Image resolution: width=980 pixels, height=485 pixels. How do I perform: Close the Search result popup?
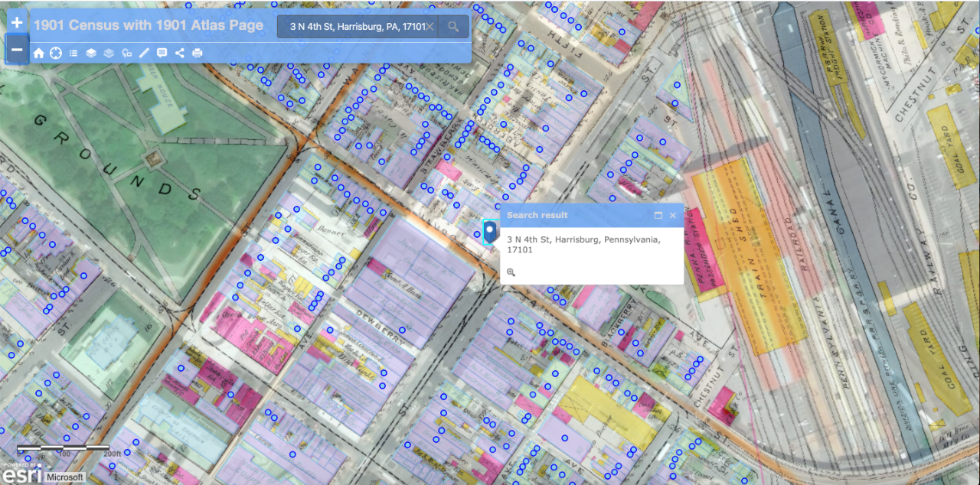coord(673,216)
